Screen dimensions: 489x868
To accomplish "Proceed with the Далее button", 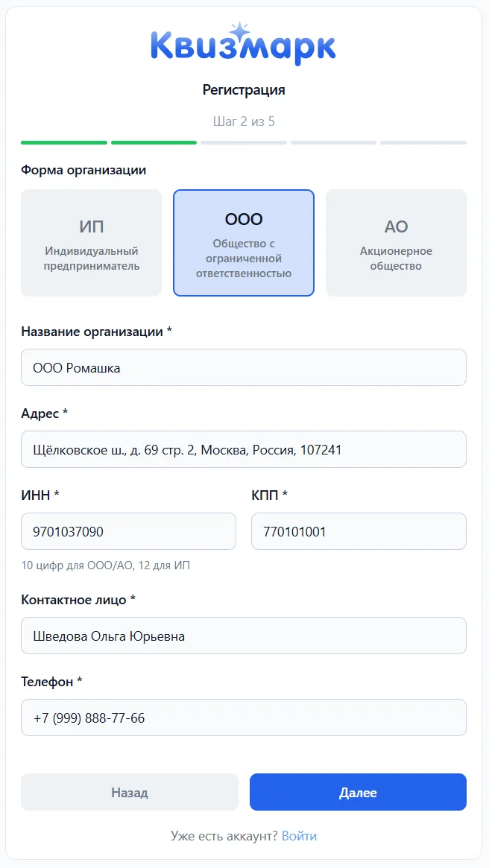I will point(358,793).
